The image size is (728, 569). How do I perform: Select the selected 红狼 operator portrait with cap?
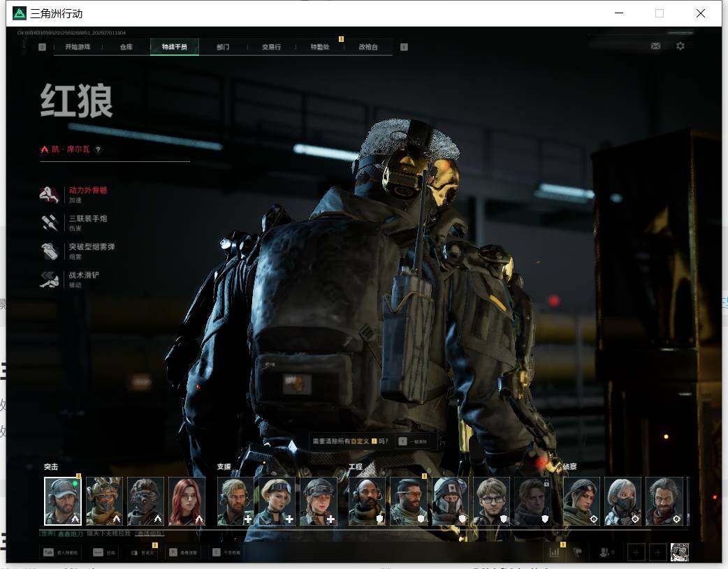(x=63, y=501)
